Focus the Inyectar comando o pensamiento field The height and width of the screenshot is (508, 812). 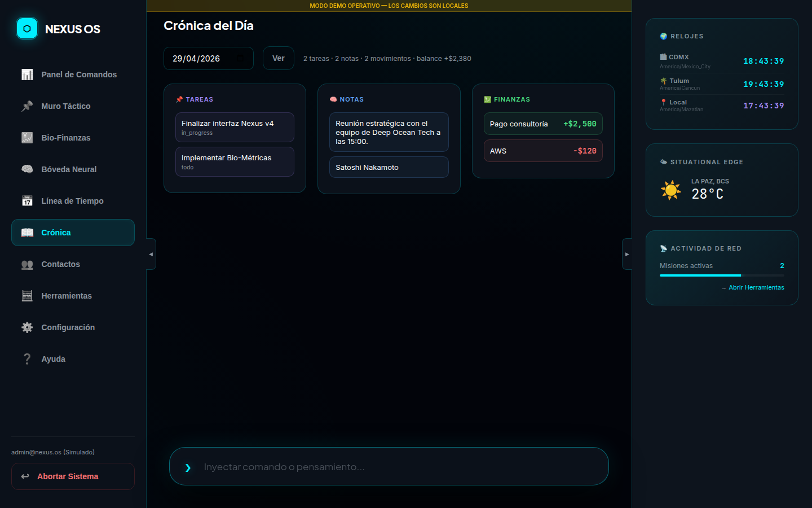click(395, 467)
